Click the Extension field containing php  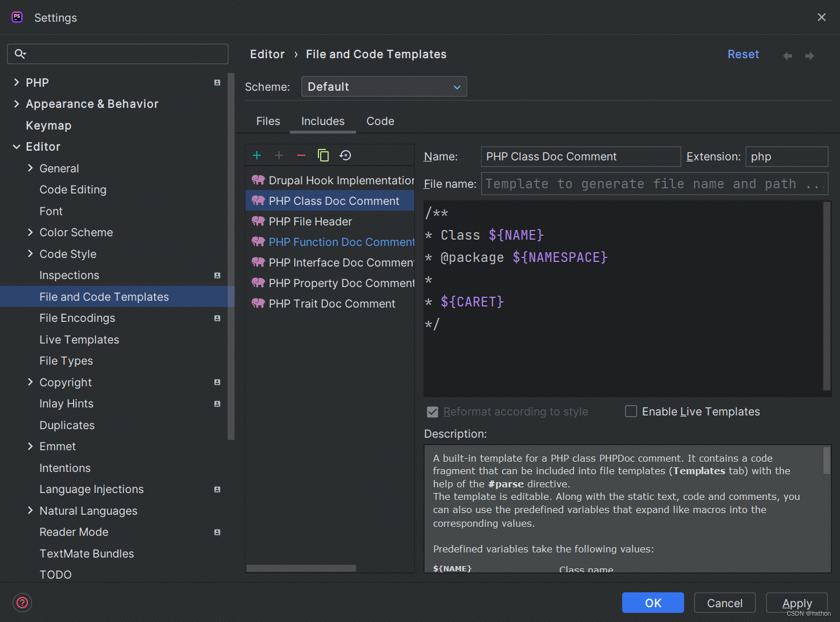(786, 156)
